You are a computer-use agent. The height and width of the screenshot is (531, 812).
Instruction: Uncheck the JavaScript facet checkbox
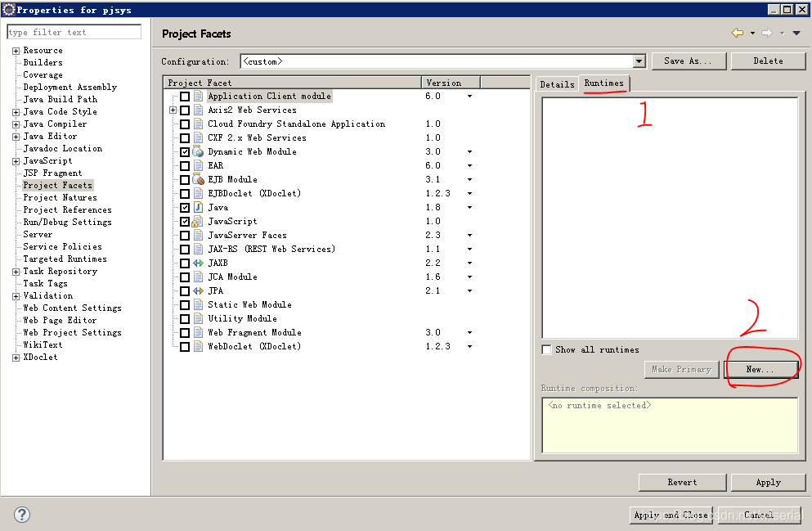tap(184, 221)
